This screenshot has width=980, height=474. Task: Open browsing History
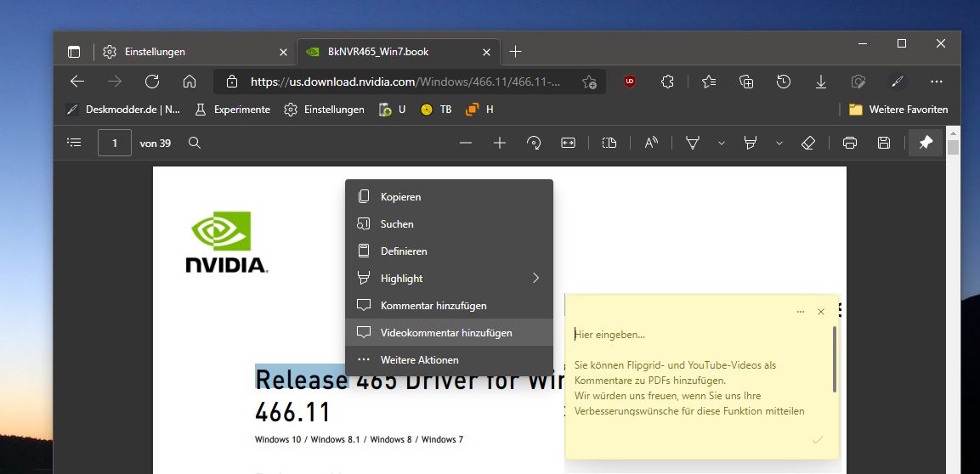784,82
